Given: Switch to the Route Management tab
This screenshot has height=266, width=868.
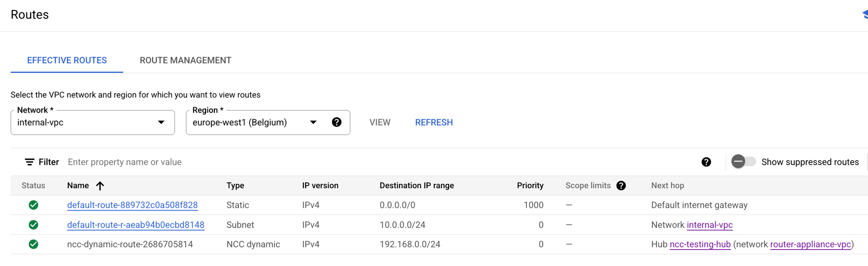Looking at the screenshot, I should pos(185,60).
